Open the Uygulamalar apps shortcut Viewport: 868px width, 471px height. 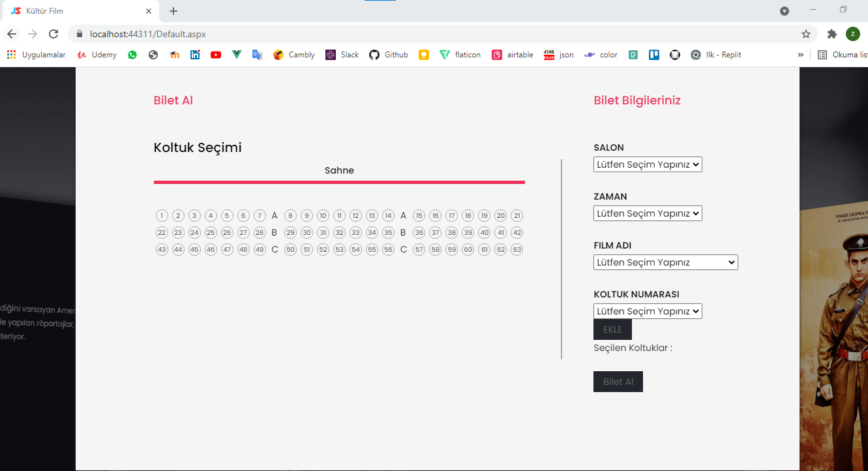(x=37, y=55)
